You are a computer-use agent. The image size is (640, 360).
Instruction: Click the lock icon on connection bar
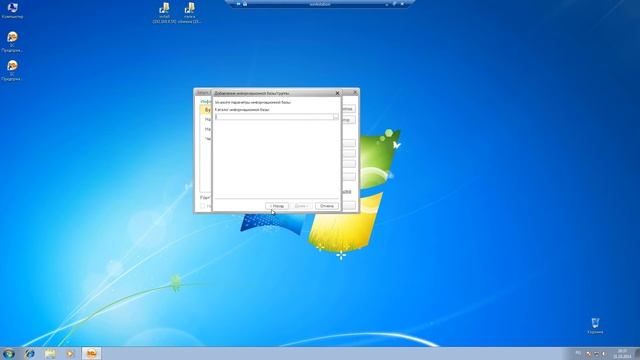tap(245, 4)
